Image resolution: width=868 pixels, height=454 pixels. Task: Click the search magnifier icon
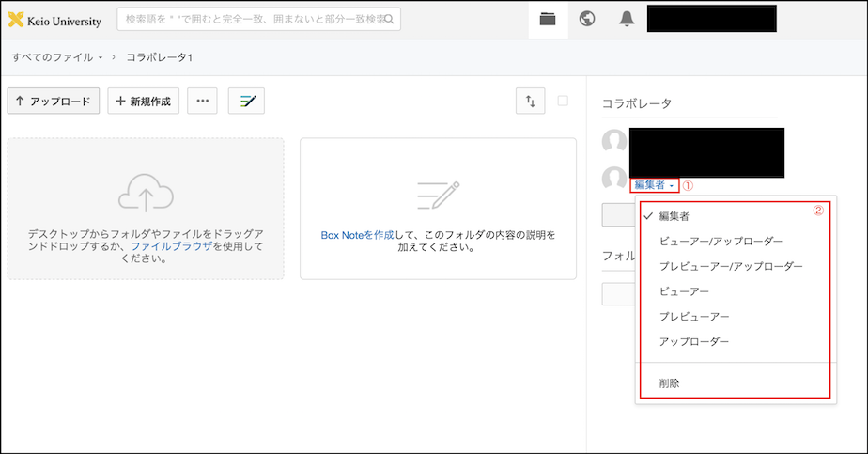click(390, 20)
